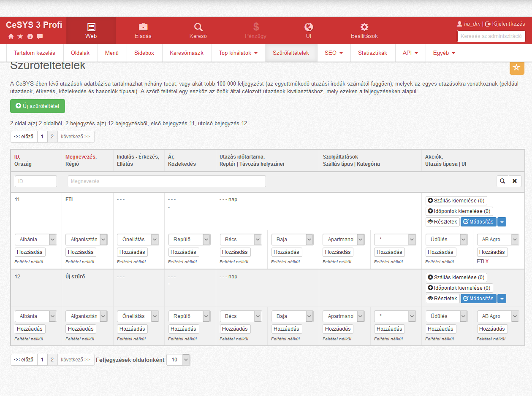Create new filter with Új szűrőfeltétel
The width and height of the screenshot is (532, 396).
(x=38, y=106)
